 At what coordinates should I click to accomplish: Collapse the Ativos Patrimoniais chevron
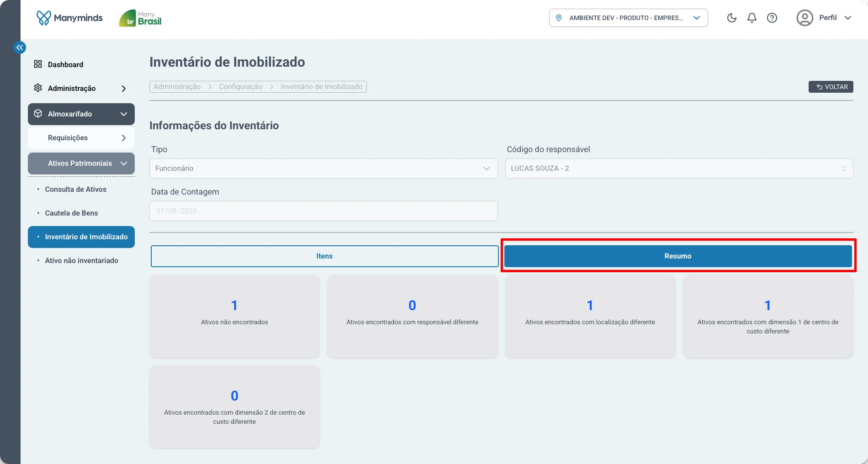click(124, 163)
